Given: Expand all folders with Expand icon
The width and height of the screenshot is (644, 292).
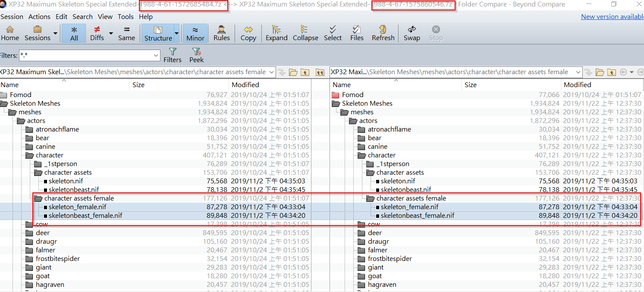Looking at the screenshot, I should [x=276, y=33].
